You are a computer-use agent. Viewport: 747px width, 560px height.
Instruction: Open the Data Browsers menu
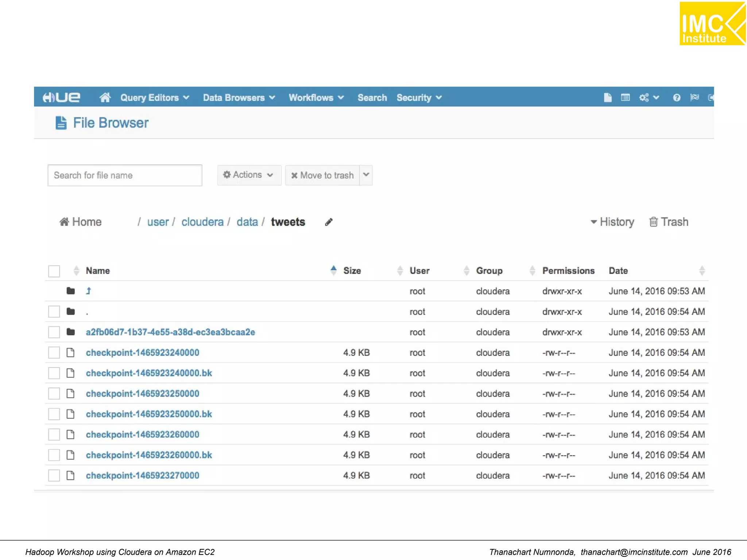tap(239, 97)
